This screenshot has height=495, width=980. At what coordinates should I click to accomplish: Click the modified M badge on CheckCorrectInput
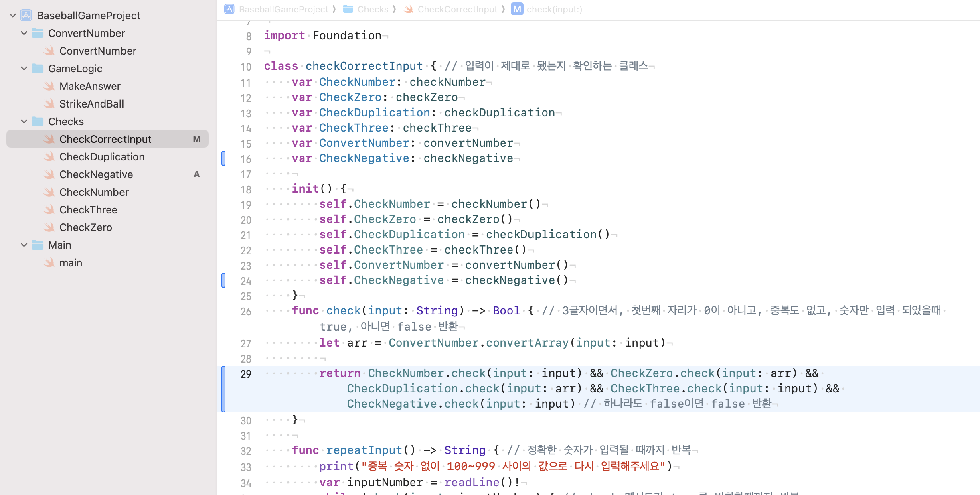click(196, 139)
